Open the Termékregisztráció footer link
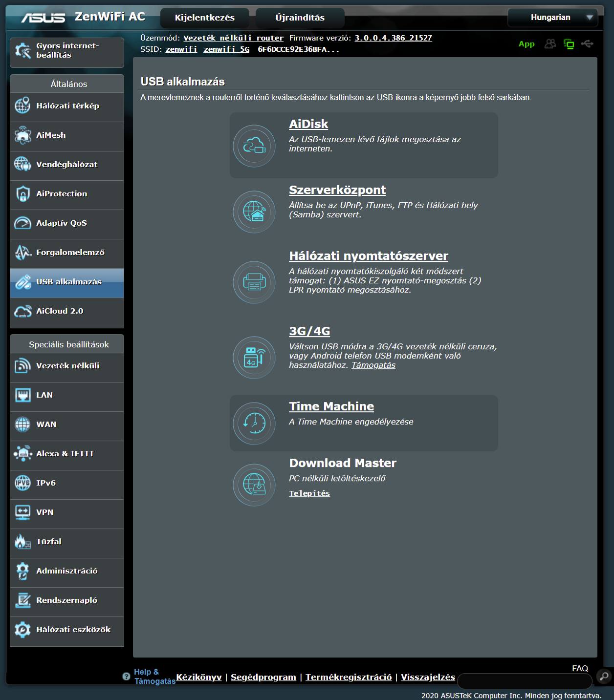 click(349, 677)
